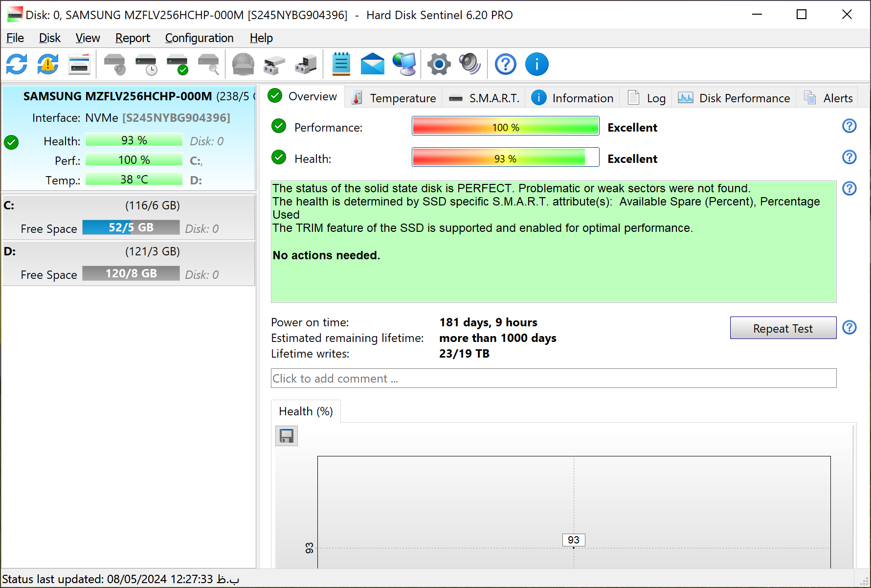Select the C: partition header
Image resolution: width=871 pixels, height=588 pixels.
click(129, 205)
